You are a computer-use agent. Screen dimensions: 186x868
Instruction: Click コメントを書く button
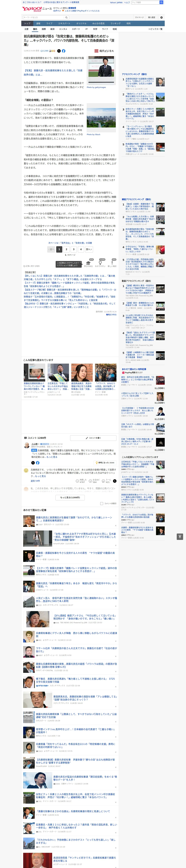93,438
